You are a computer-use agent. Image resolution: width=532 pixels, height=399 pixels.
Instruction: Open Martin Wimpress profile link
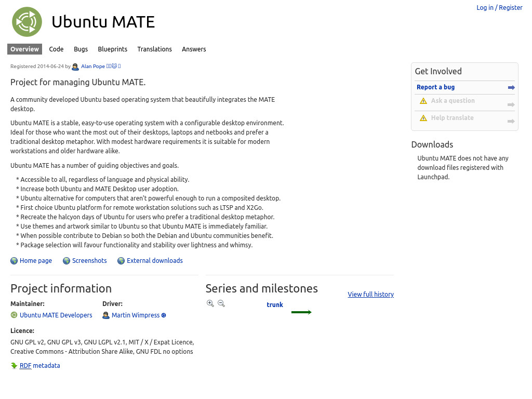(x=136, y=315)
